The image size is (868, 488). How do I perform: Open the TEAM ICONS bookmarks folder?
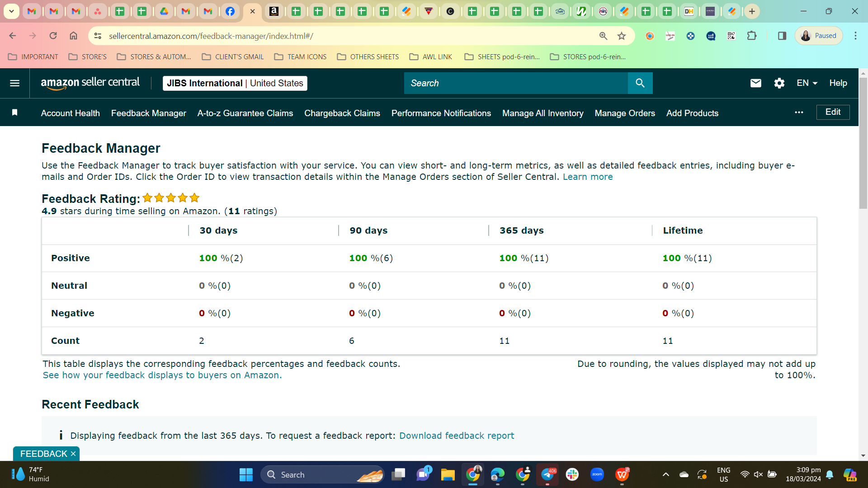click(x=301, y=57)
